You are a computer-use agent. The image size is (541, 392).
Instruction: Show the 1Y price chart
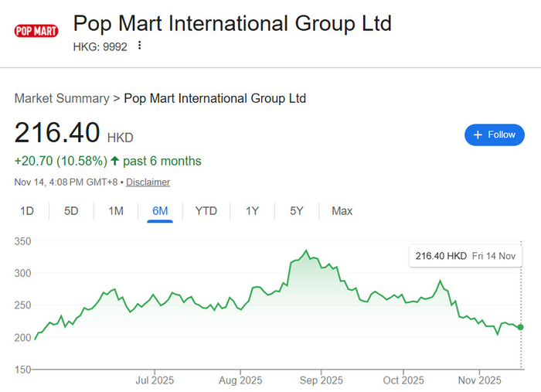(252, 210)
